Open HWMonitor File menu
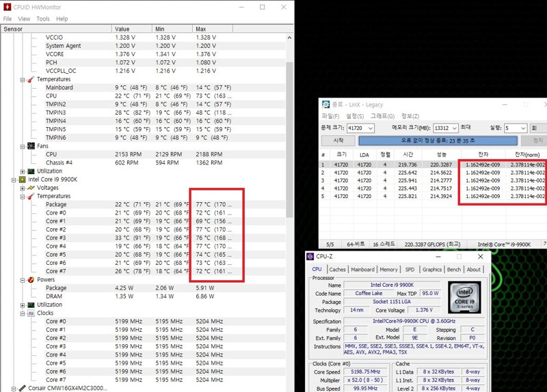The height and width of the screenshot is (392, 547). [x=8, y=19]
